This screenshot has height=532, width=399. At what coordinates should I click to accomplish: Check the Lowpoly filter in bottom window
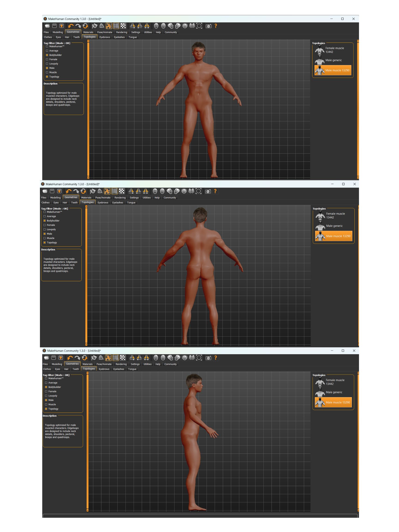(x=46, y=396)
